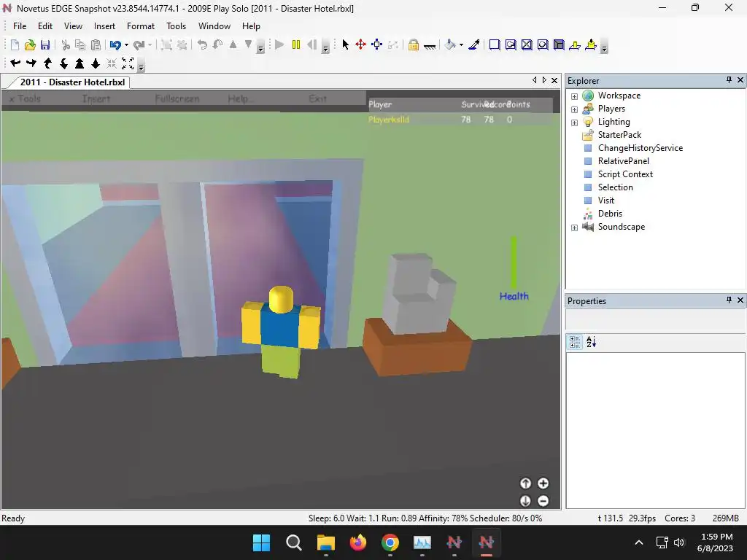Screen dimensions: 747x560
Task: Select ChangeHistoryService in the Explorer
Action: coord(640,148)
